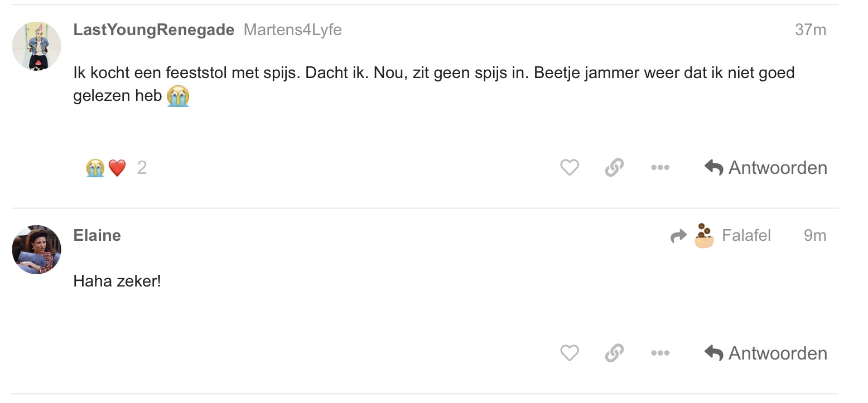Jump to Falafel's replied-to post
This screenshot has height=403, width=868.
click(746, 235)
